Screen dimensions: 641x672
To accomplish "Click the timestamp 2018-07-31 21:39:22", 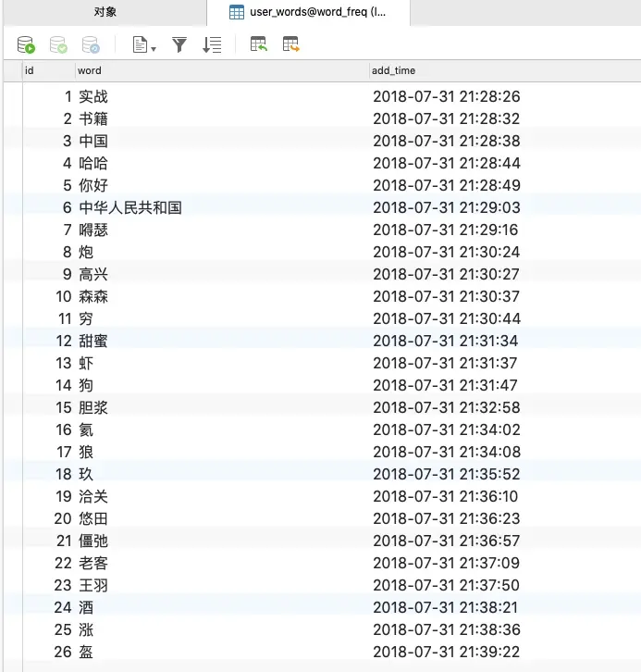I will pyautogui.click(x=447, y=652).
